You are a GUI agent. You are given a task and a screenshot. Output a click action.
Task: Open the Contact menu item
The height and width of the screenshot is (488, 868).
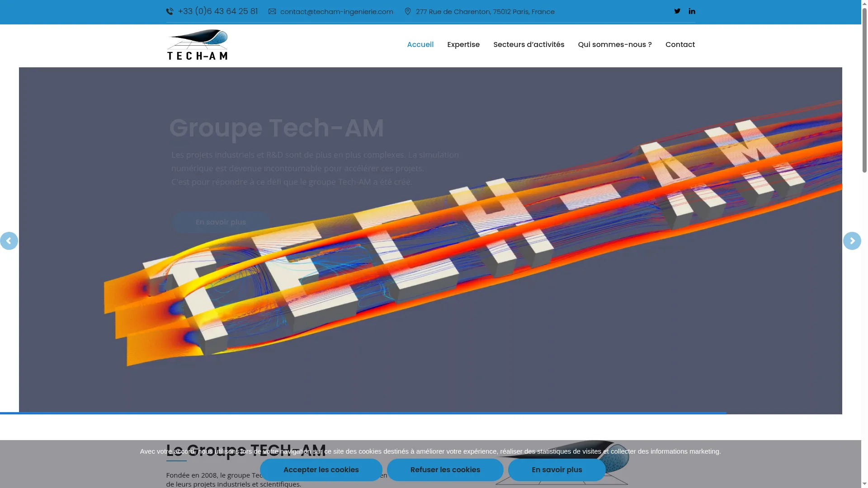point(680,45)
